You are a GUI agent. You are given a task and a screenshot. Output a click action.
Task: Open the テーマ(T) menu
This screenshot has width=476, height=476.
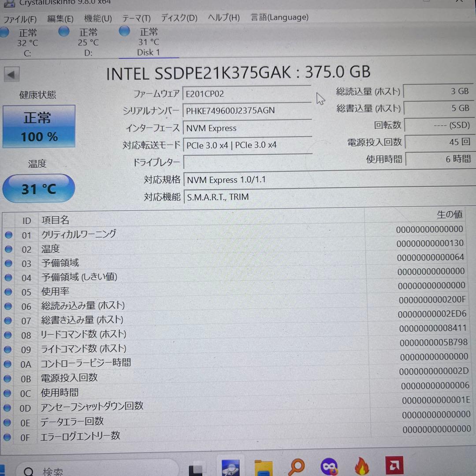(x=136, y=19)
